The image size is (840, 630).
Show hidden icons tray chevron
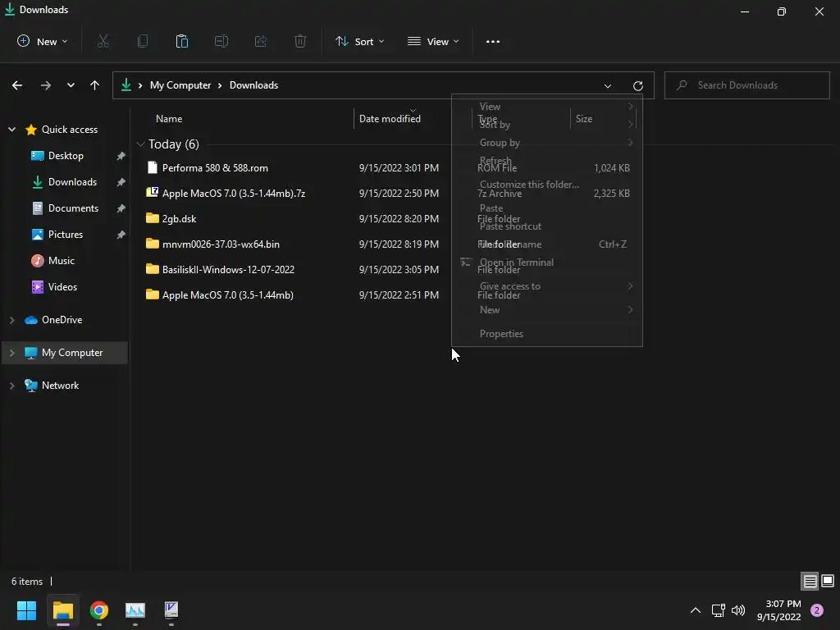pos(696,610)
